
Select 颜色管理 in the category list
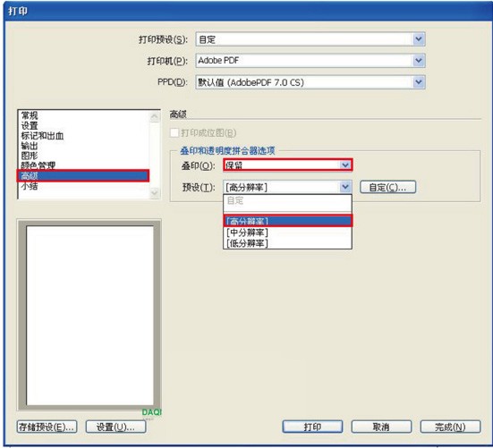coord(38,165)
